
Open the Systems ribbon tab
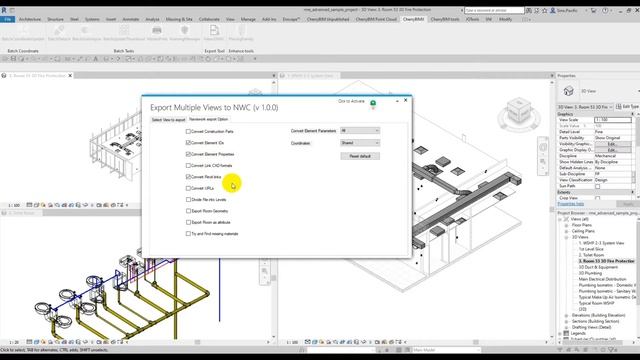click(x=92, y=19)
